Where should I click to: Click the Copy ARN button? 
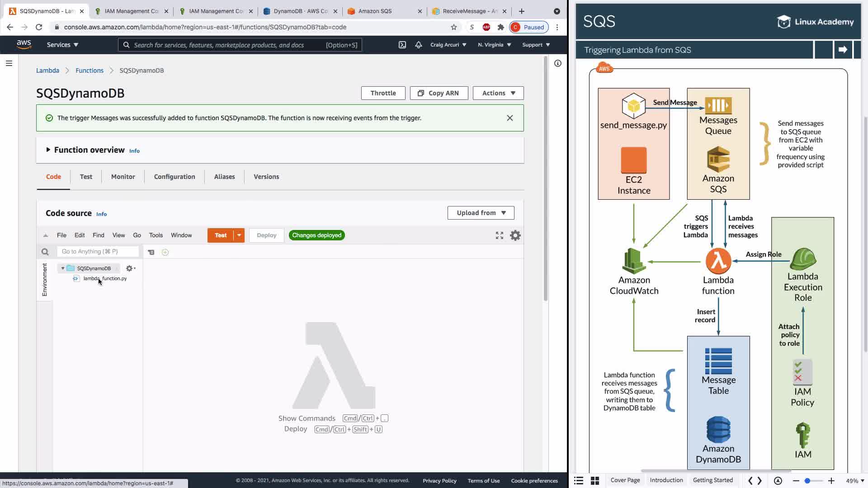[439, 93]
